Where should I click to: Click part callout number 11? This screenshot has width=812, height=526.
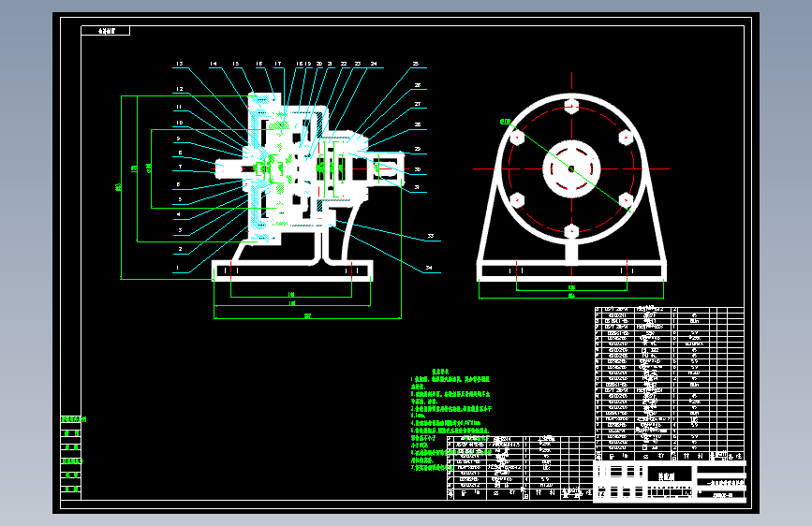(x=179, y=107)
